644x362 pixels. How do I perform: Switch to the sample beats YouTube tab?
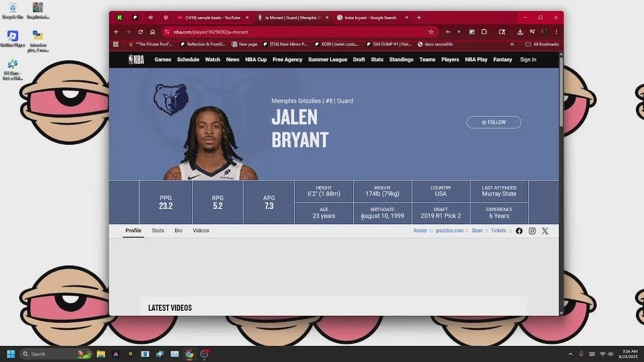pos(213,18)
